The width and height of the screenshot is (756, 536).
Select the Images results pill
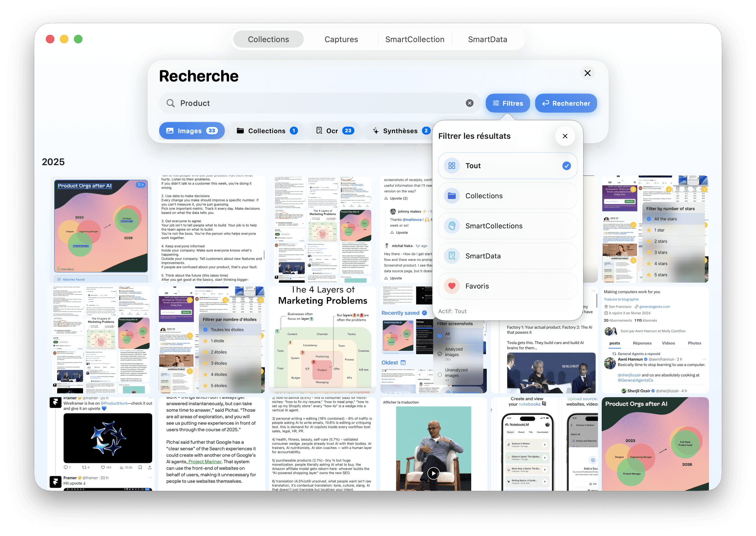click(191, 131)
